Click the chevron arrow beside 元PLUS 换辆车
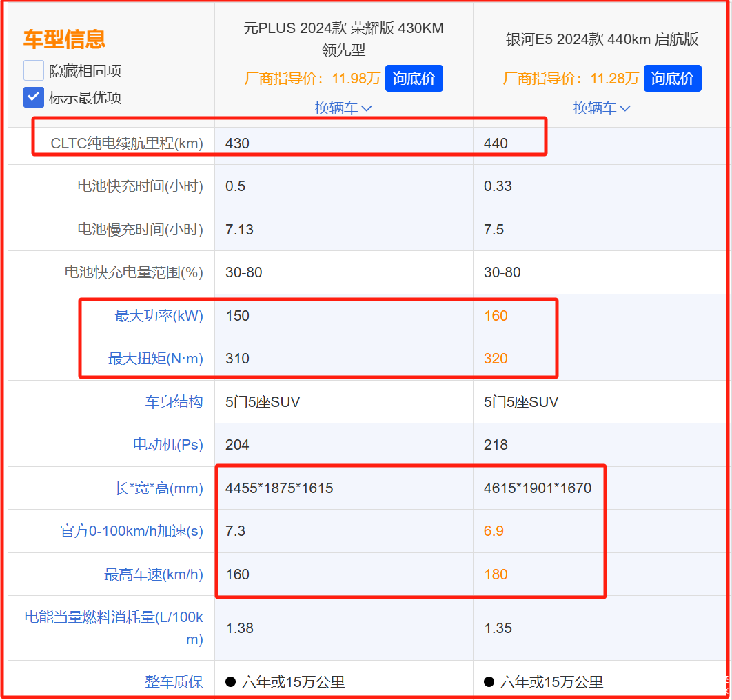732x700 pixels. [x=367, y=109]
